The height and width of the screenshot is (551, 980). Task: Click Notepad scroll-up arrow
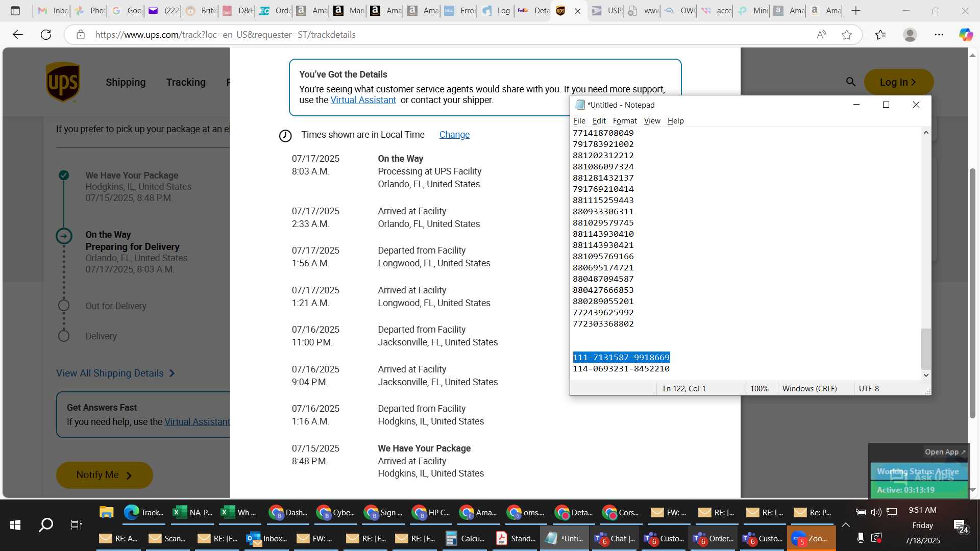coord(926,133)
